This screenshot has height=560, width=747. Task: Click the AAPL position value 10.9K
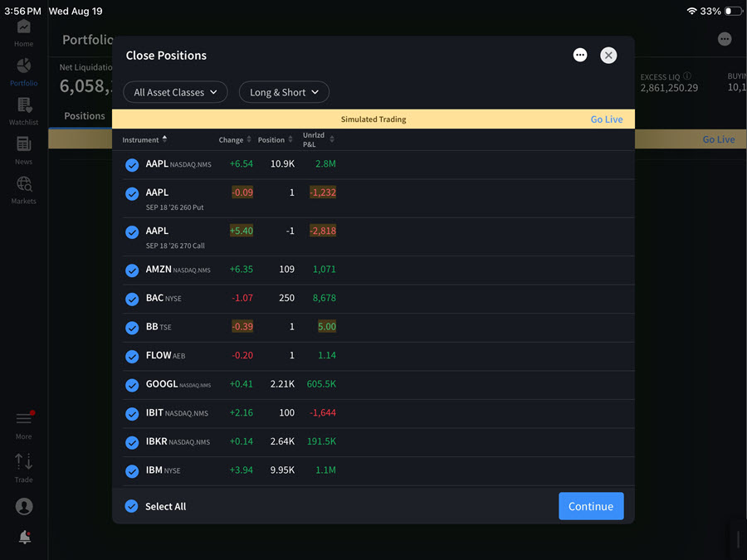(282, 163)
